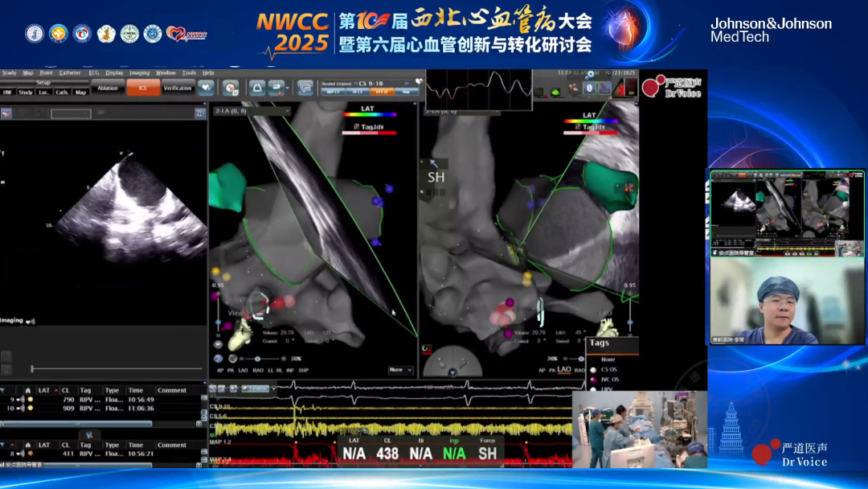Screen dimensions: 868x489
Task: Click the compass navigation toolbar icon
Action: point(231,88)
